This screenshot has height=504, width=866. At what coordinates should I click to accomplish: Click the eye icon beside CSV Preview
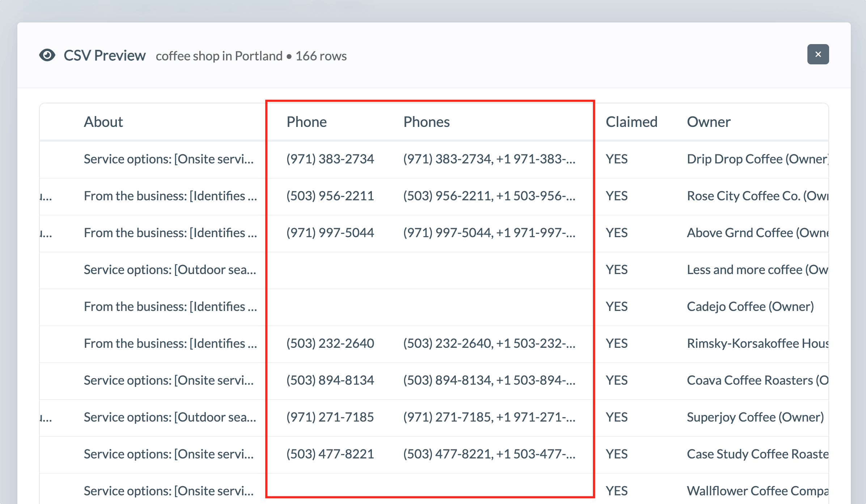click(47, 55)
